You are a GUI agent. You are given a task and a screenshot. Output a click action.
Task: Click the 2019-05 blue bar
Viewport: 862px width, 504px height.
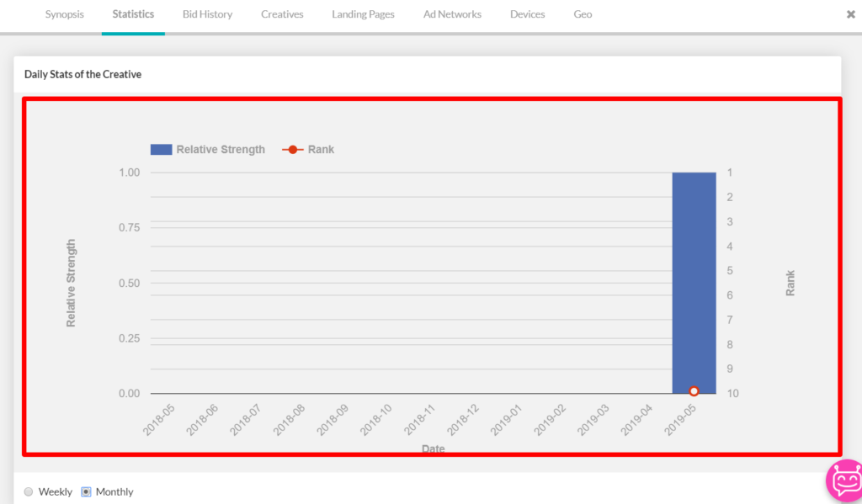coord(694,278)
